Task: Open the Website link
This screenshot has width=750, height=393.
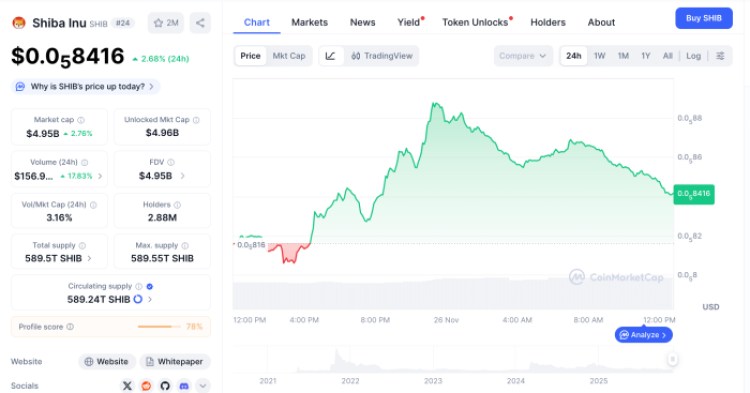Action: coord(107,362)
